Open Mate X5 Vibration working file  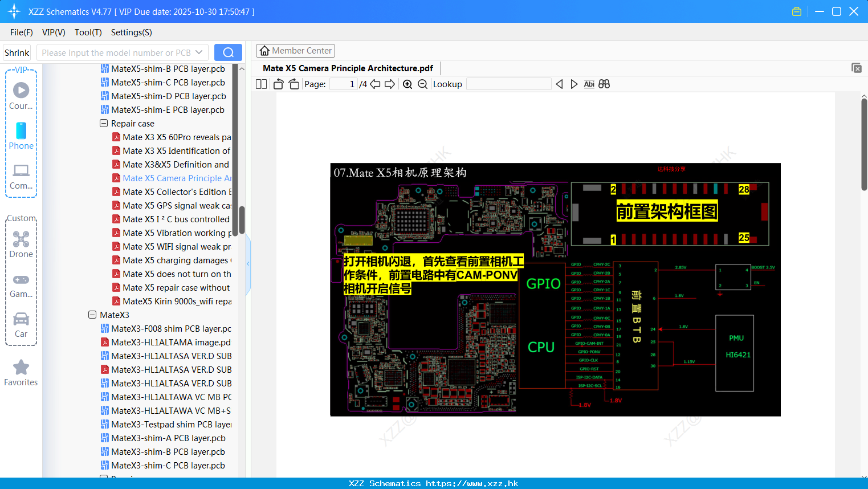click(x=172, y=233)
